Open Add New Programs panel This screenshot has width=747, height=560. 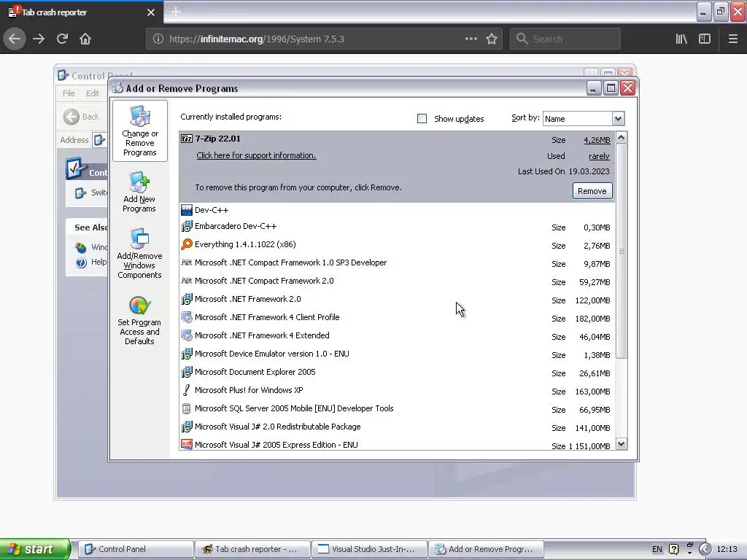click(x=139, y=192)
